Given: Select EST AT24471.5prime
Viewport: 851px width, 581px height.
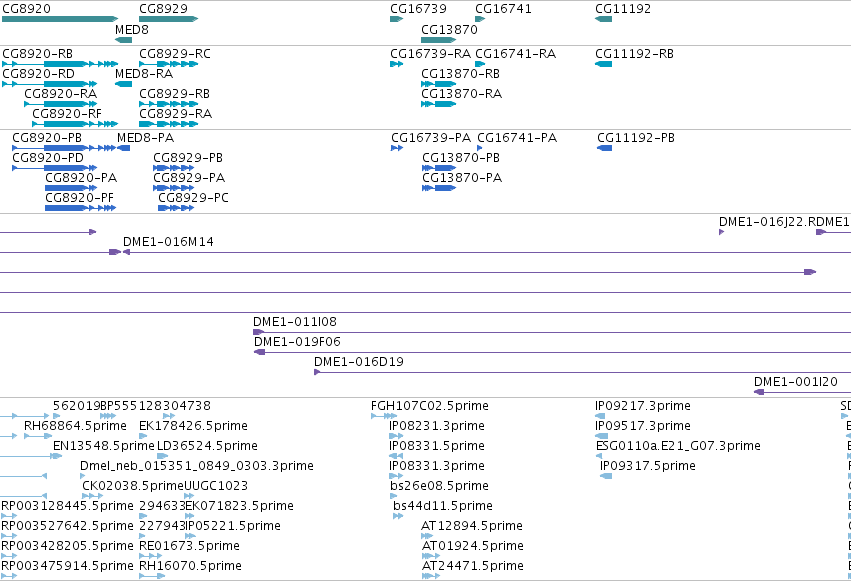Looking at the screenshot, I should pyautogui.click(x=473, y=566).
